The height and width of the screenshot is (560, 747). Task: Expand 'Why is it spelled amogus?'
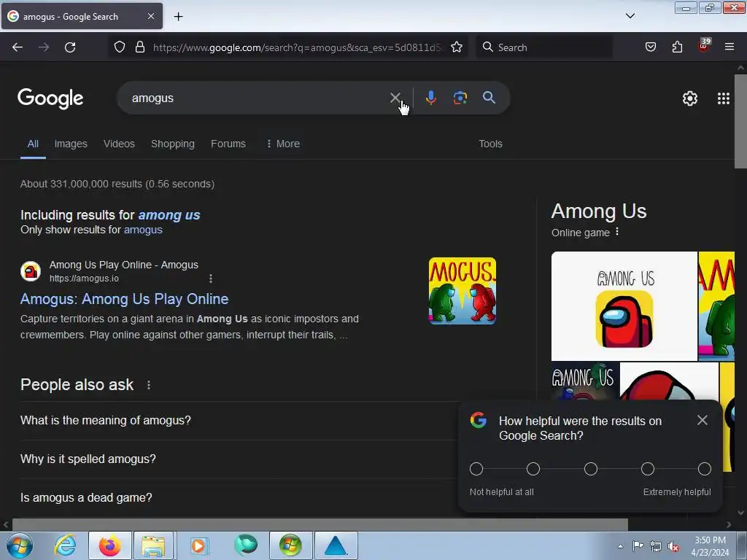coord(239,459)
